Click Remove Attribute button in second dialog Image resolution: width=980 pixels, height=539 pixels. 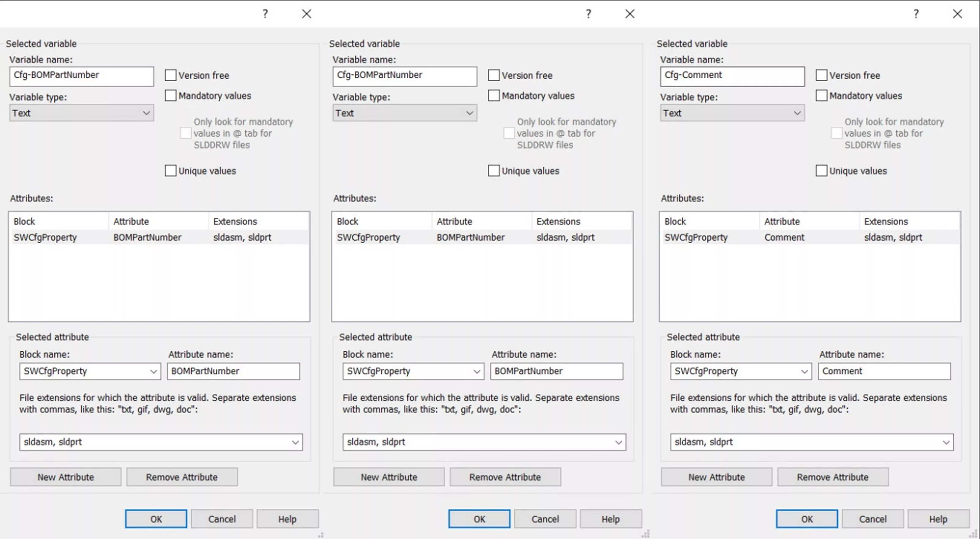[x=506, y=477]
